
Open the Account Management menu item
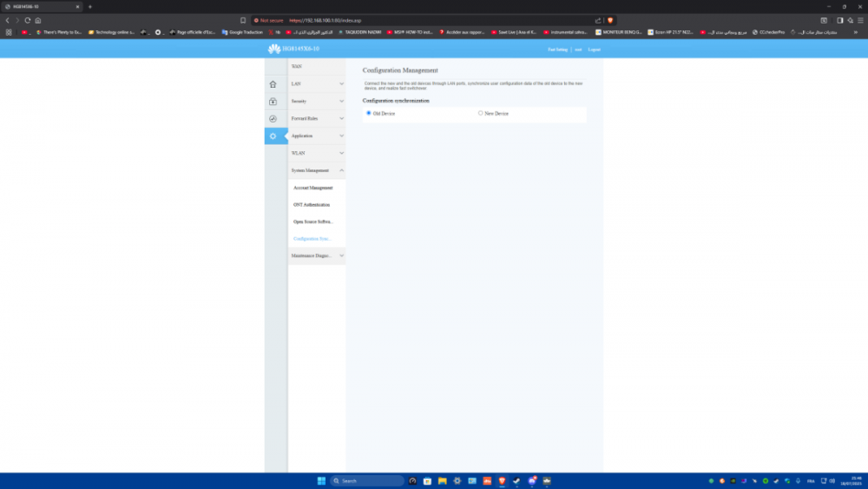(x=313, y=188)
